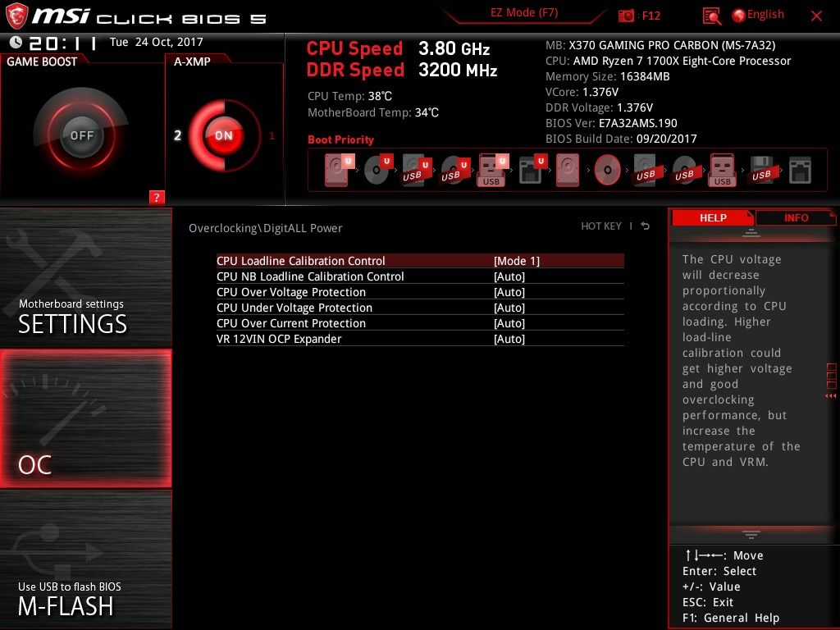The image size is (840, 630).
Task: Open the OC overclocking section
Action: (x=85, y=418)
